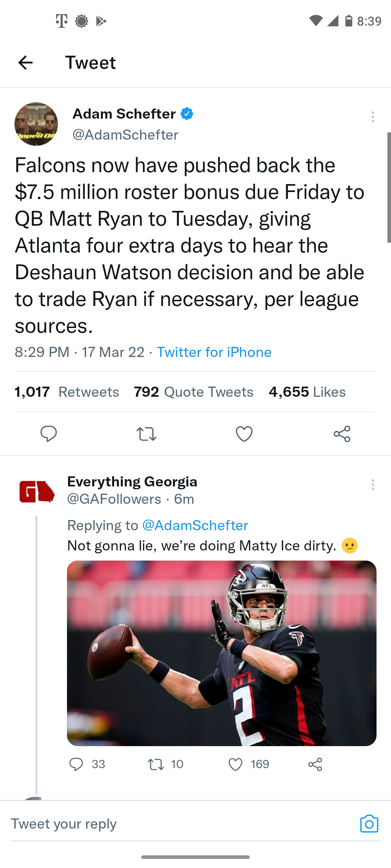Tap the Tweet your reply field
Viewport: 391px width, 868px height.
point(181,824)
